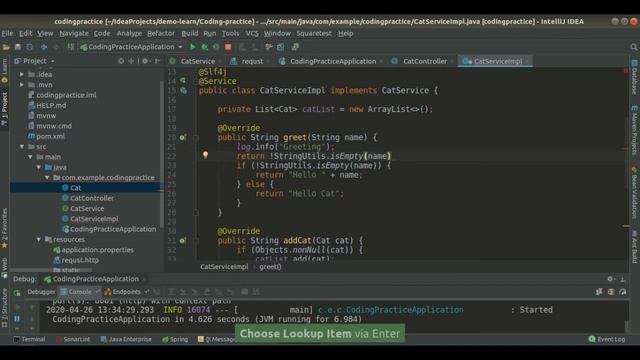Open the CodingPracticeApplication run configuration dropdown
This screenshot has width=640, height=360.
coord(131,47)
